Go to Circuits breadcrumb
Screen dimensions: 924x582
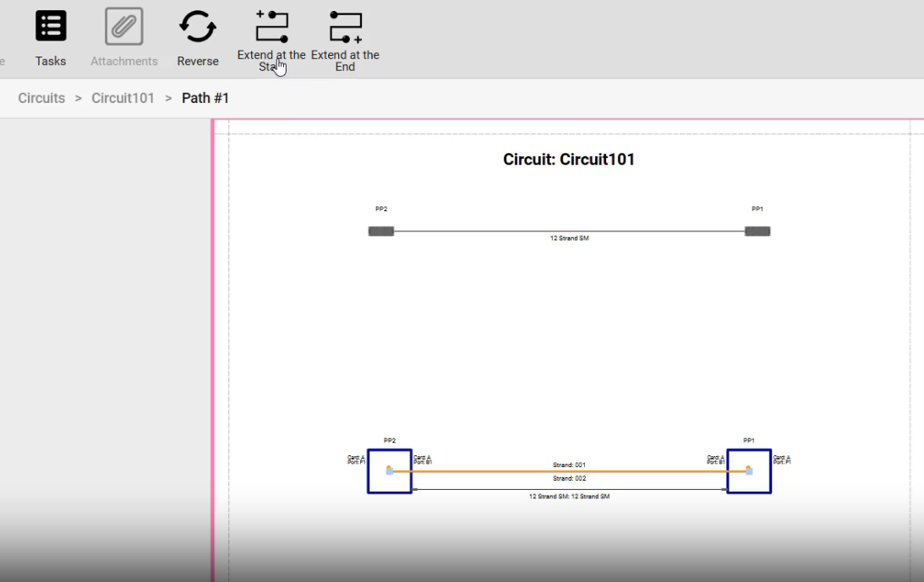41,98
